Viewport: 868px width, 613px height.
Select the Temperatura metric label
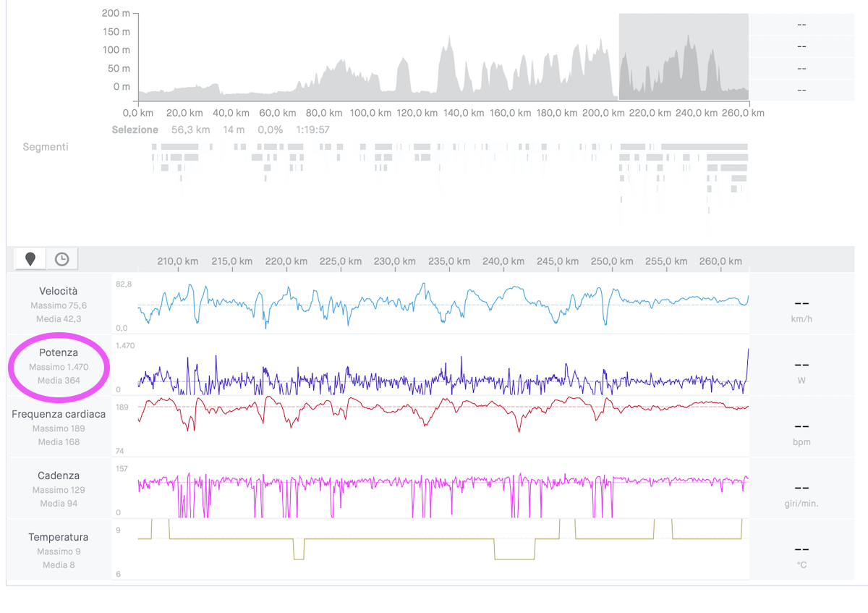tap(59, 537)
